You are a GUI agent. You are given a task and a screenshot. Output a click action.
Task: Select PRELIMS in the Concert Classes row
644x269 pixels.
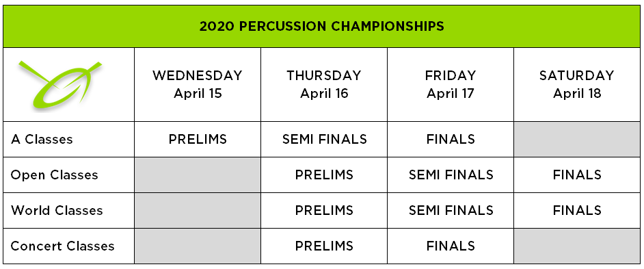tap(324, 246)
